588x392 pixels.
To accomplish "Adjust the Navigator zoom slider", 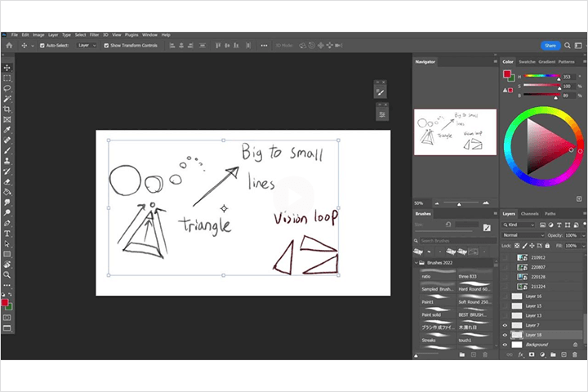I will tap(461, 203).
